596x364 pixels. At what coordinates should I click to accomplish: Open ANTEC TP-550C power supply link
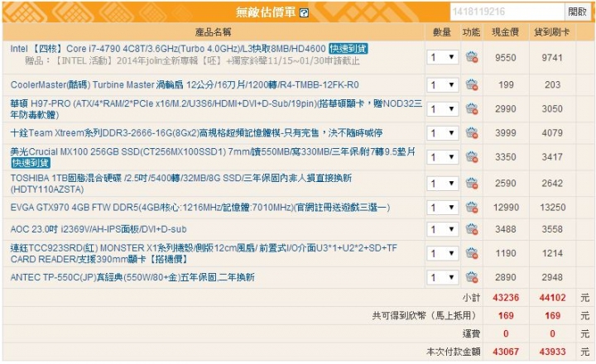point(132,277)
